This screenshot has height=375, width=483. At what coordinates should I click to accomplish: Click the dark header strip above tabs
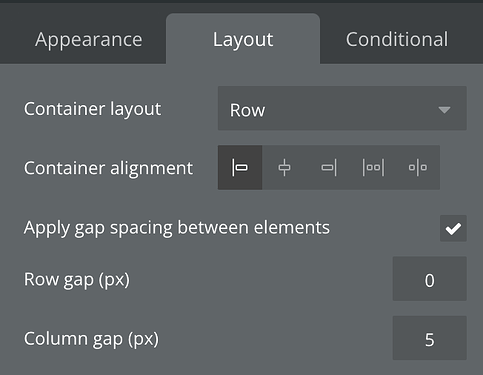point(241,2)
